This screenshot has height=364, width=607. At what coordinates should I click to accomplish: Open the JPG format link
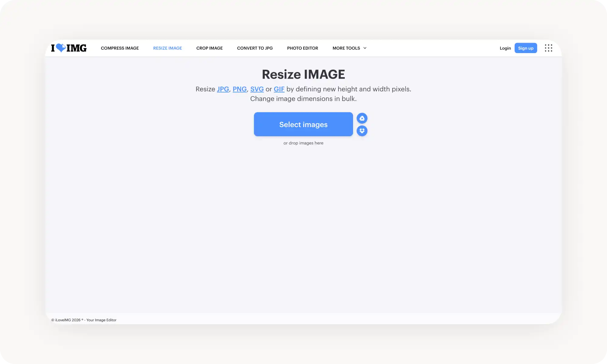pyautogui.click(x=223, y=89)
